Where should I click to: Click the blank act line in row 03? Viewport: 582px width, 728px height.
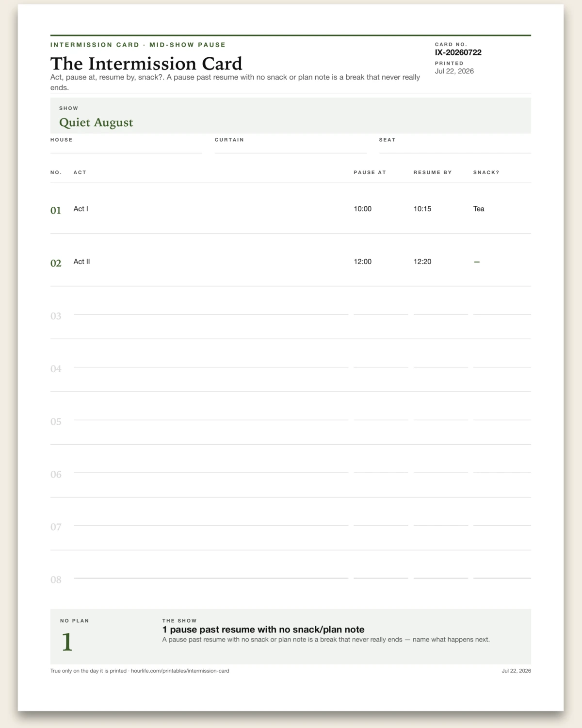(211, 314)
